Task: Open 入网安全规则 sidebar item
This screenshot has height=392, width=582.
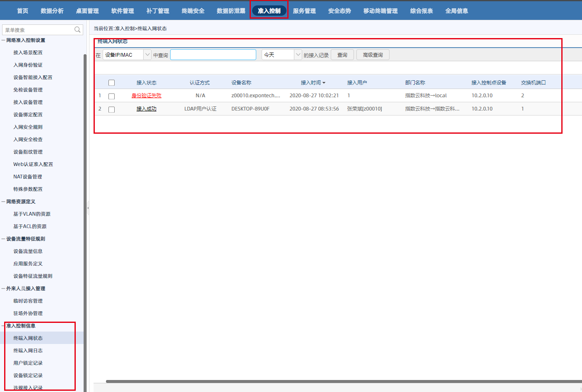Action: pyautogui.click(x=28, y=127)
